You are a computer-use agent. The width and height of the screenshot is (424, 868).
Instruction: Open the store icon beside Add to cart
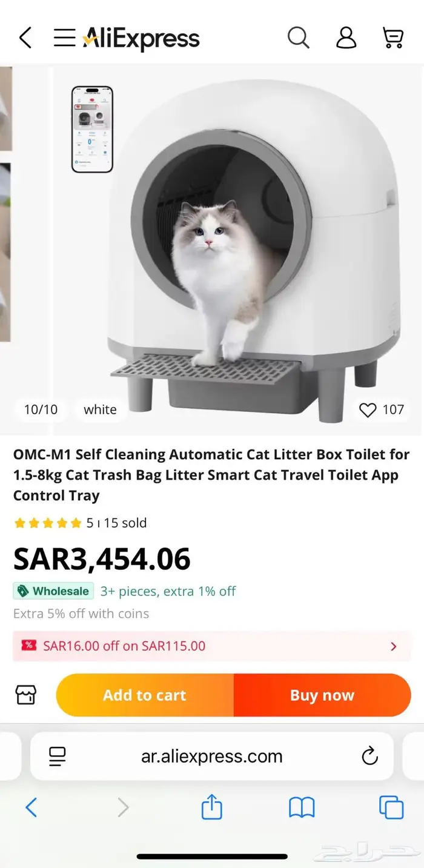click(26, 695)
